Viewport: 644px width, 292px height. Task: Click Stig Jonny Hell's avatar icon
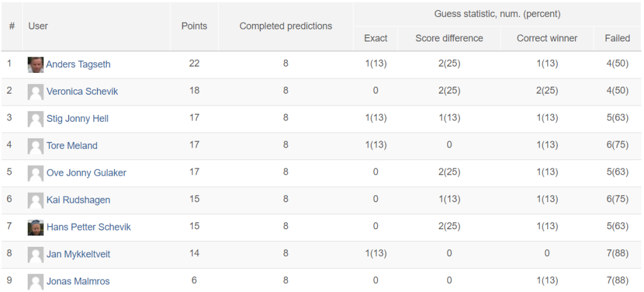(x=36, y=119)
